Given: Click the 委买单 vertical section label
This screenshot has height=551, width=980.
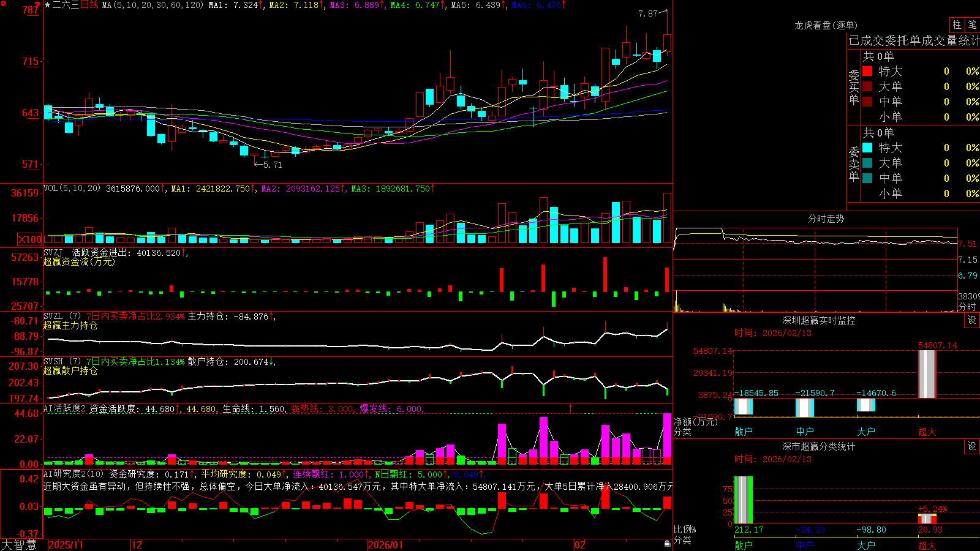Looking at the screenshot, I should pyautogui.click(x=854, y=88).
